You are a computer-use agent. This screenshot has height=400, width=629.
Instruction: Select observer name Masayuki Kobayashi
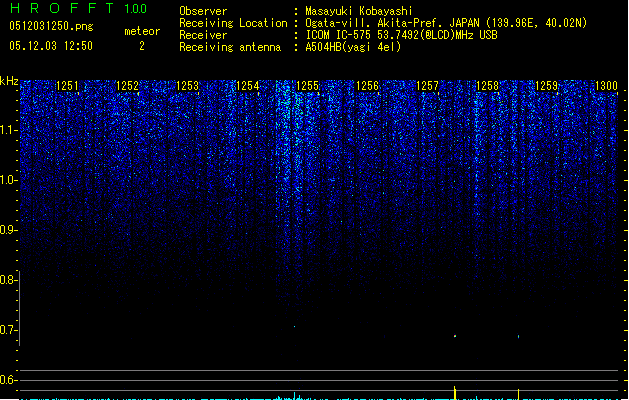(359, 11)
